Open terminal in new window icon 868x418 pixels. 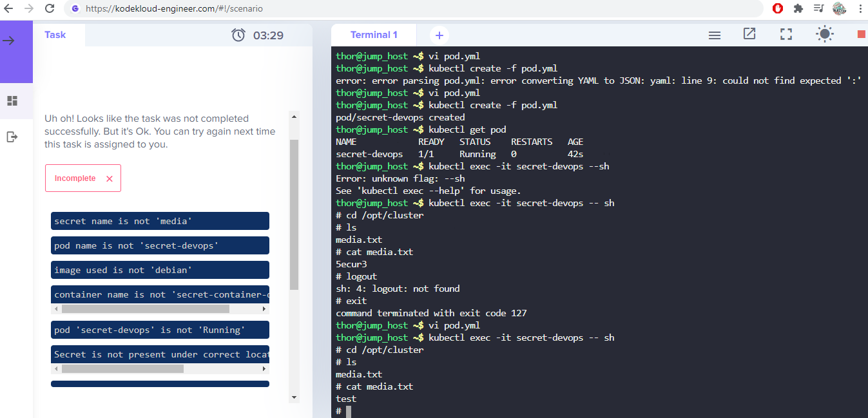click(749, 34)
